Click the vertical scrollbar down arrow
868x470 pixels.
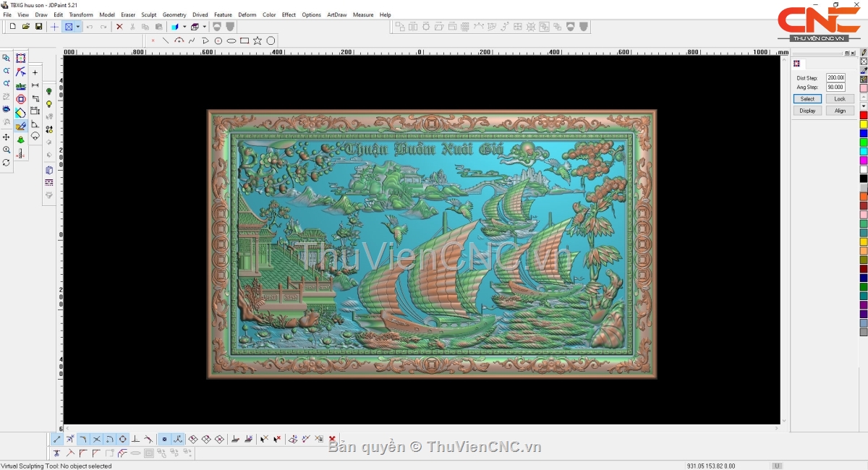pos(785,420)
